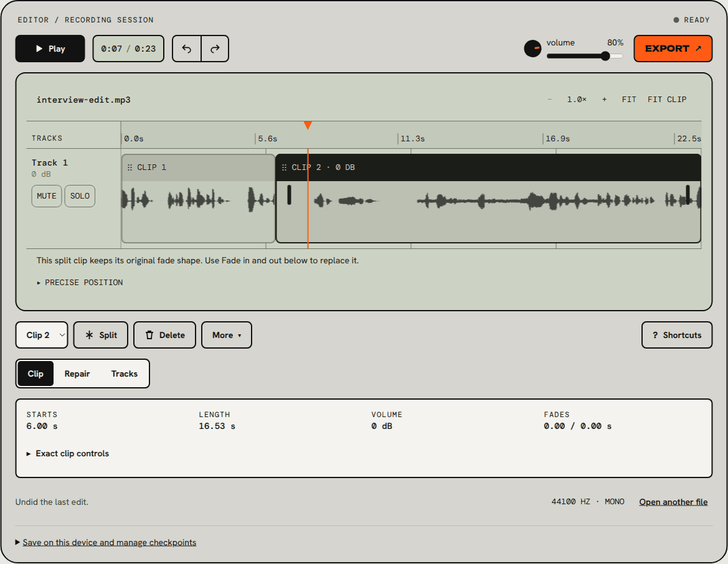Viewport: 728px width, 564px height.
Task: Switch to the Clip tab
Action: coord(35,374)
